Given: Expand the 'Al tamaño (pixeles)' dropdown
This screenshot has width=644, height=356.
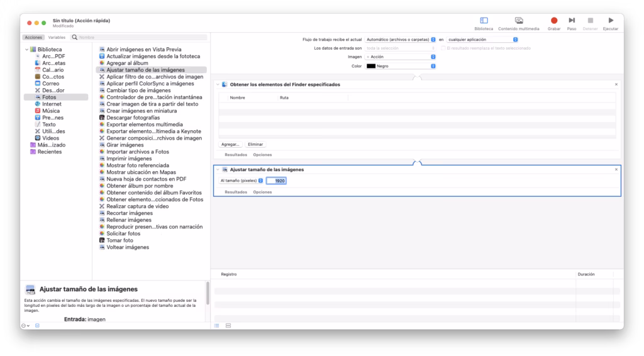Looking at the screenshot, I should click(x=241, y=181).
